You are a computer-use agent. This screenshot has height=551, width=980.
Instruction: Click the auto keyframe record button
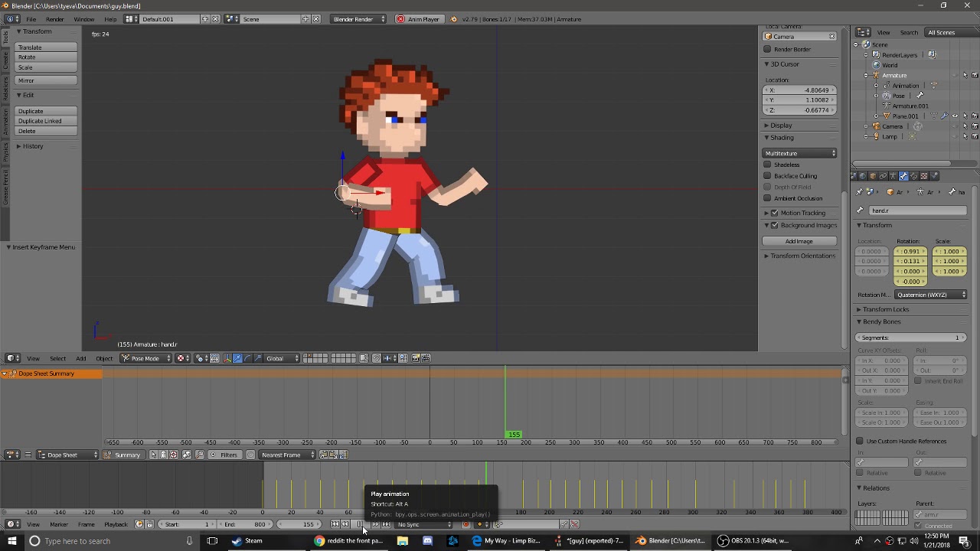[465, 524]
